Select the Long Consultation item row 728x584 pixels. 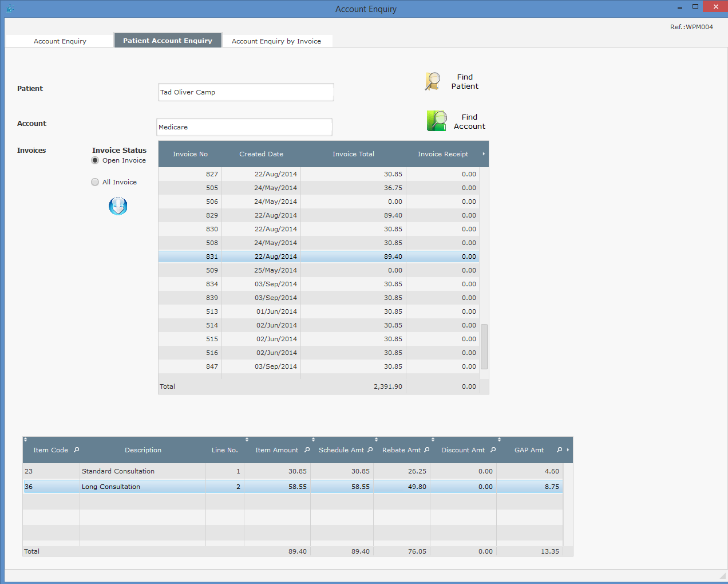click(292, 487)
